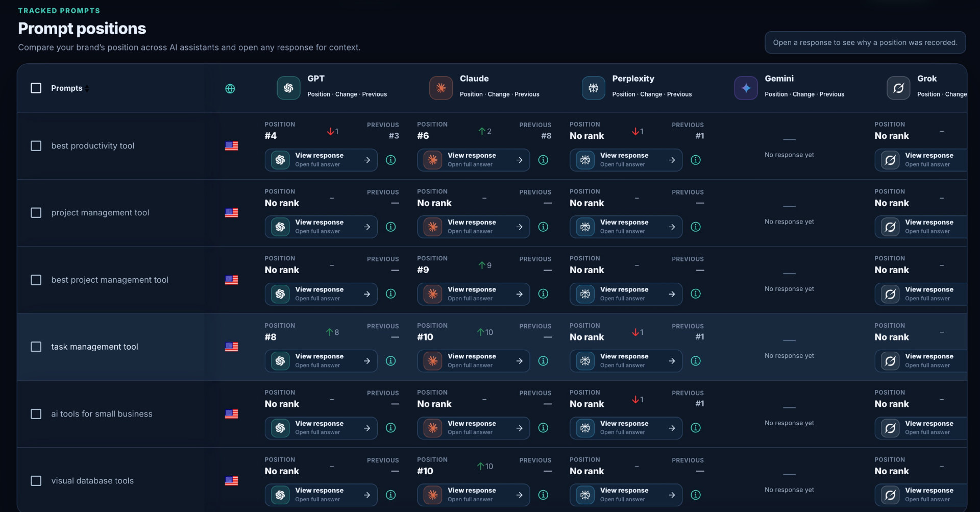980x512 pixels.
Task: Check the ai tools for small business row
Action: point(36,414)
